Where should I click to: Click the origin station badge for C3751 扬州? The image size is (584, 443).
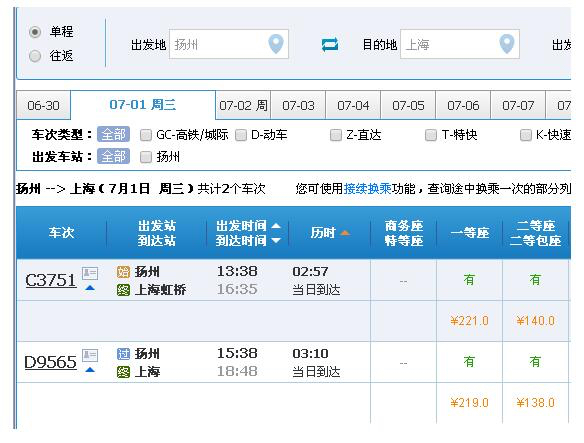pos(123,272)
